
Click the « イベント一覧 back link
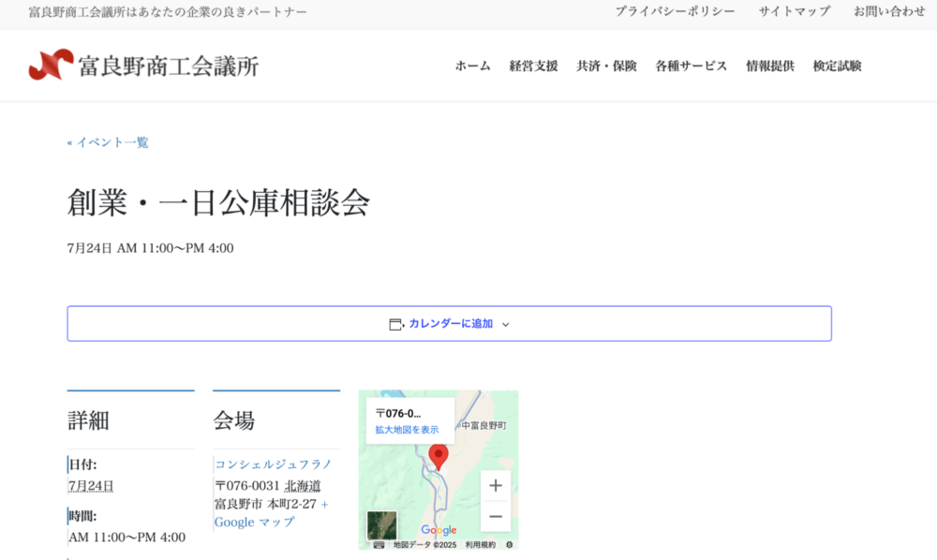pyautogui.click(x=108, y=142)
